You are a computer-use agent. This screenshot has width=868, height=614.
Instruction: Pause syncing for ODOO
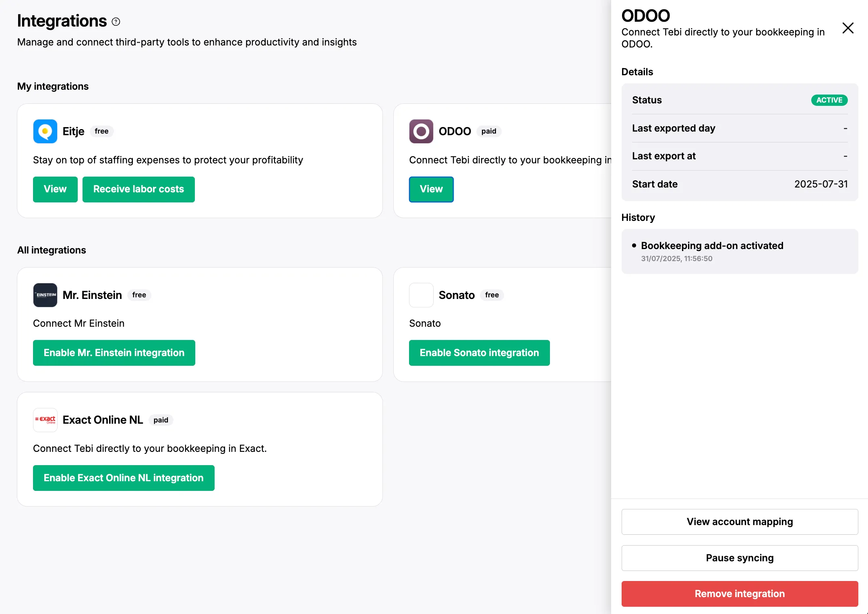coord(740,558)
